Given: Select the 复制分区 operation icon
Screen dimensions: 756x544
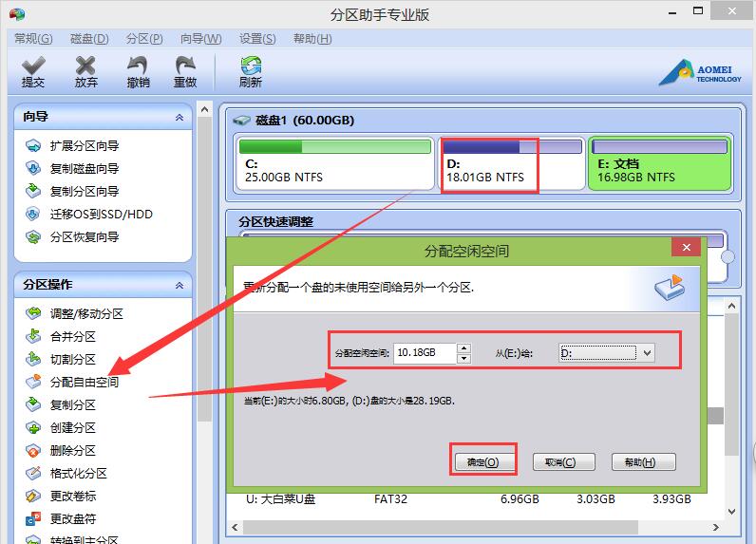Looking at the screenshot, I should pos(33,404).
